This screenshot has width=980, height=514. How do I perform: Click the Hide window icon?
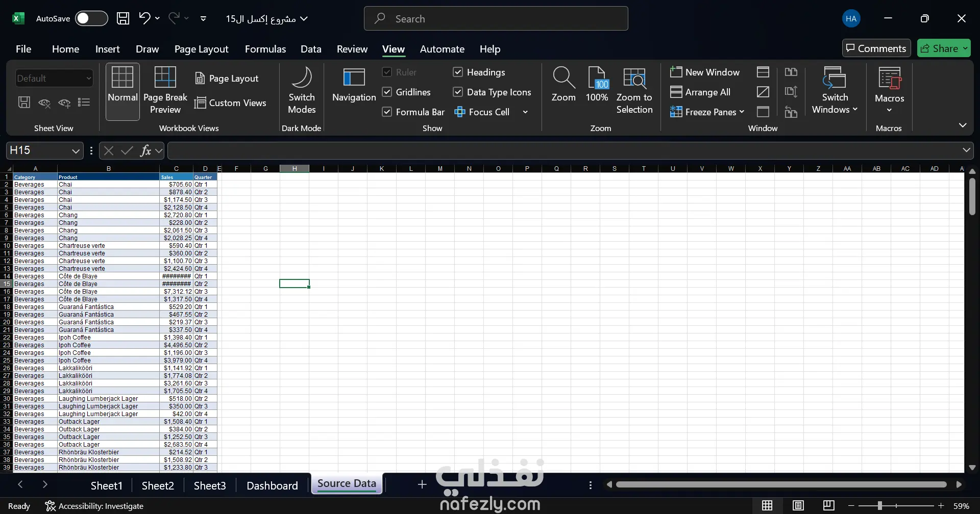(x=763, y=92)
